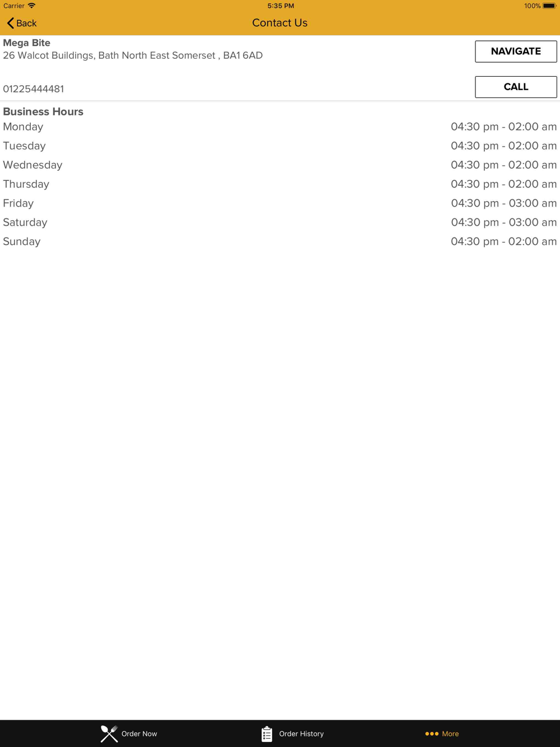Select the More tab label
This screenshot has height=747, width=560.
450,734
